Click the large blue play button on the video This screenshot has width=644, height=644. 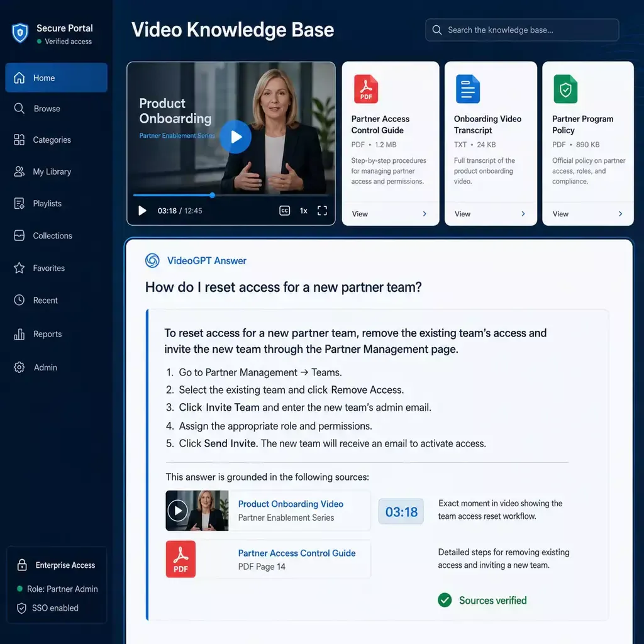[x=235, y=136]
